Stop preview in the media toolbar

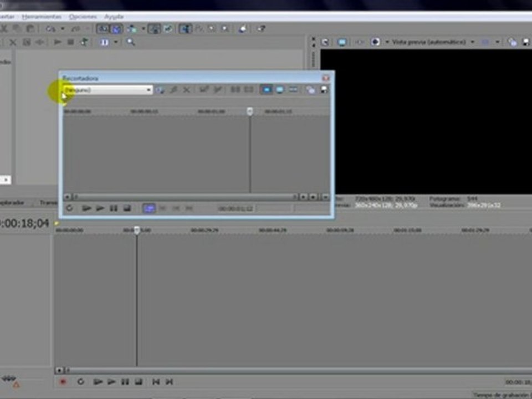pos(70,42)
